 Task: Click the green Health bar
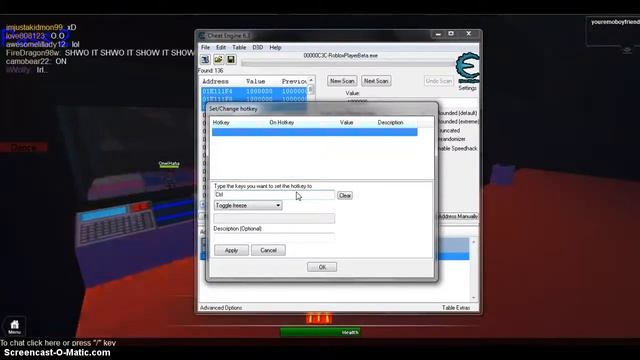[320, 332]
